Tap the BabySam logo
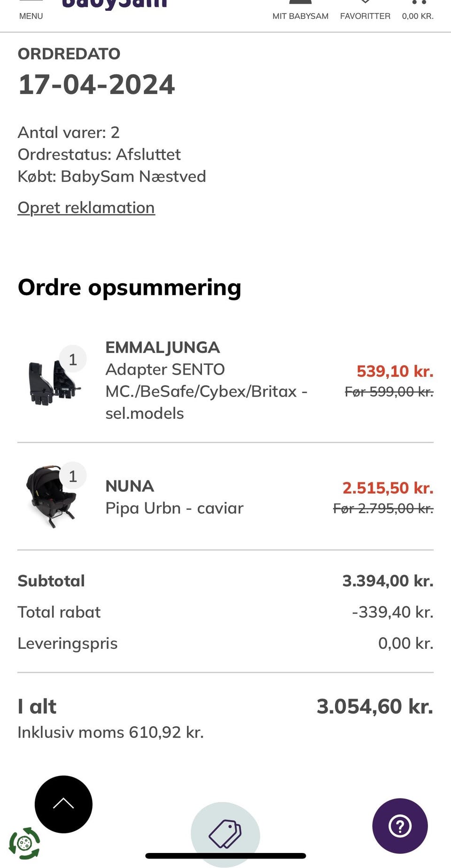Screen dimensions: 451x868 (114, 4)
